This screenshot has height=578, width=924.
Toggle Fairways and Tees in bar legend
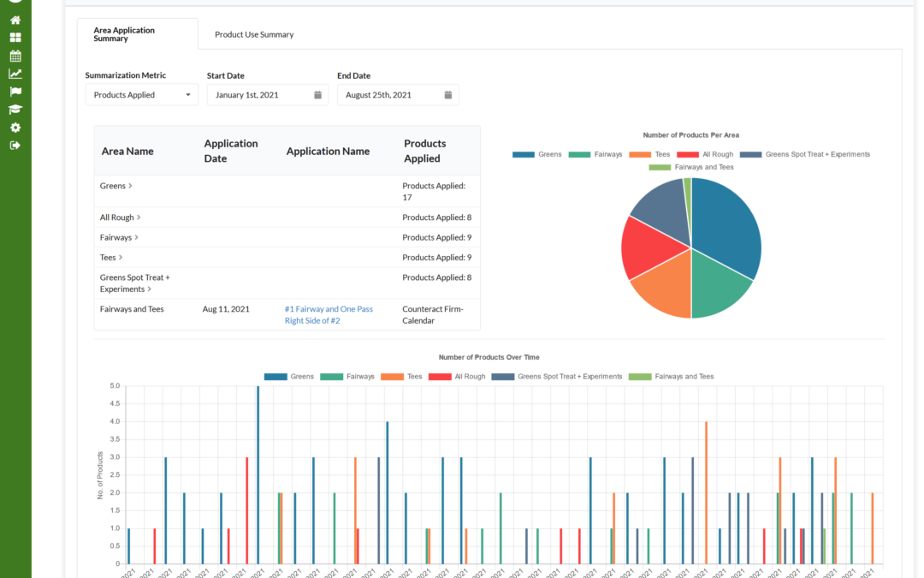[x=672, y=377]
